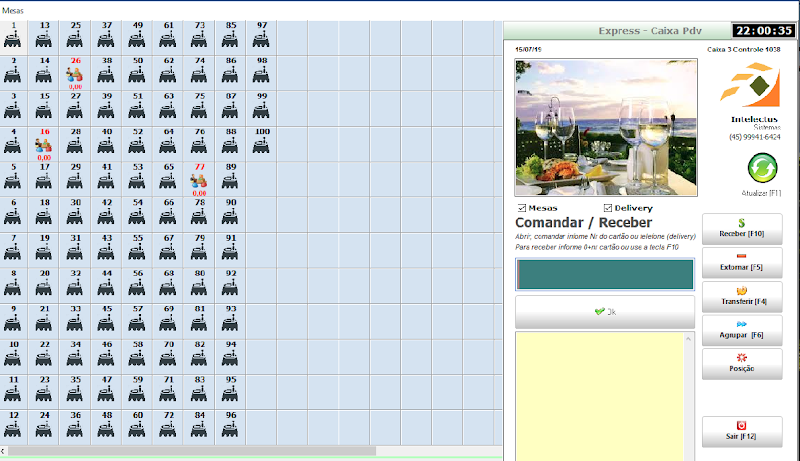Screen dimensions: 800x461
Task: Toggle the Delivery checkbox
Action: (607, 208)
